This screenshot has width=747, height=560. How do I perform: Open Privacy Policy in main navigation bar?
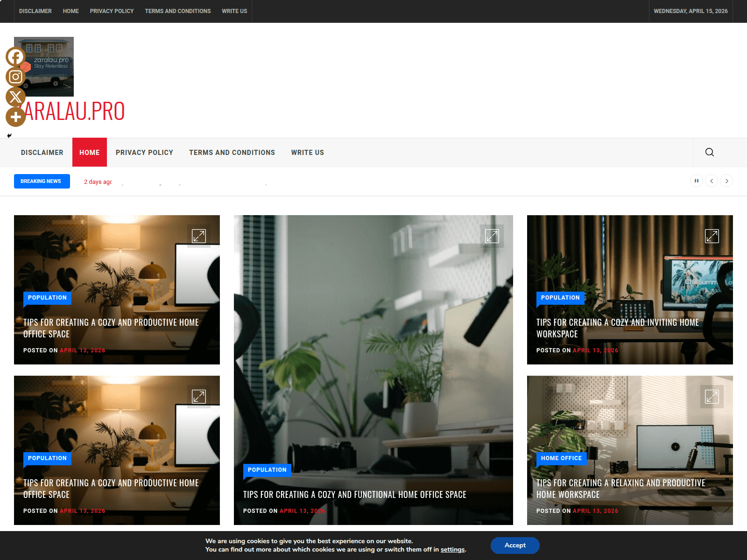(x=144, y=153)
